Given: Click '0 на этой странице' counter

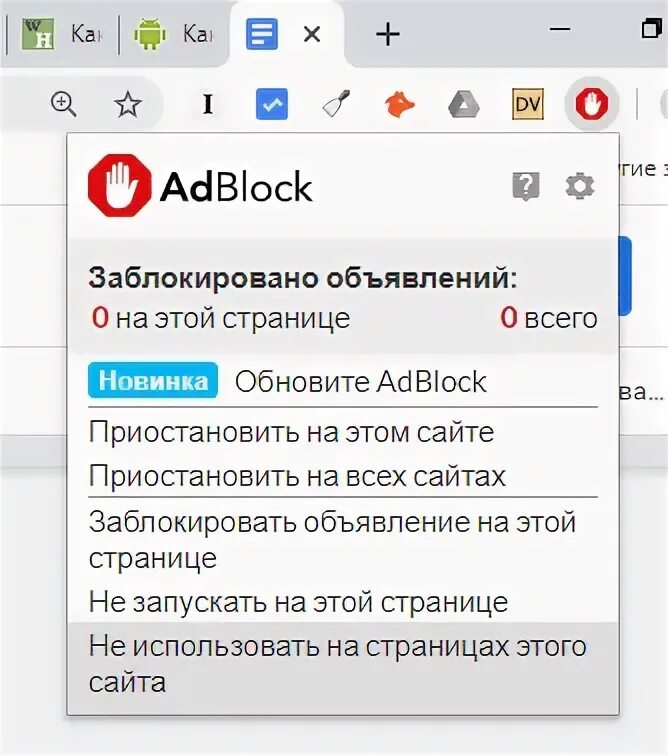Looking at the screenshot, I should (221, 318).
